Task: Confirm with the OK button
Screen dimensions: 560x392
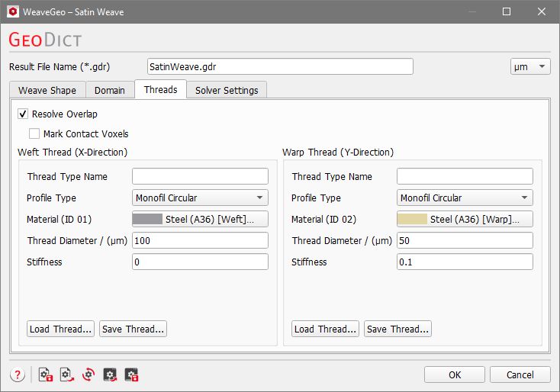Action: click(455, 375)
